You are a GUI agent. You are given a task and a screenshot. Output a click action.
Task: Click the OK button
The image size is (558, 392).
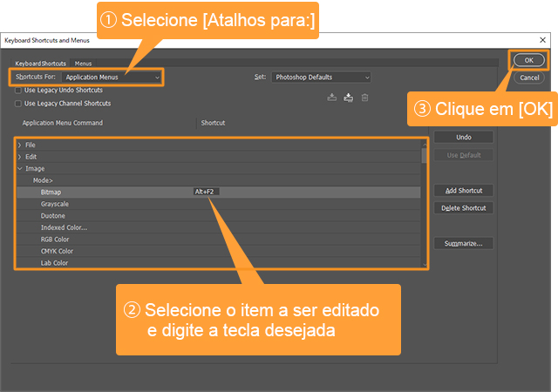tap(528, 60)
